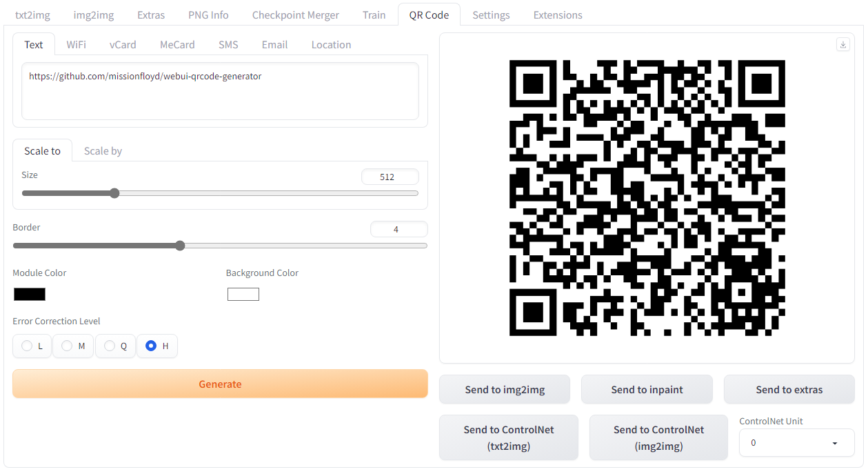Click Send to extras button
The width and height of the screenshot is (868, 474).
point(789,390)
